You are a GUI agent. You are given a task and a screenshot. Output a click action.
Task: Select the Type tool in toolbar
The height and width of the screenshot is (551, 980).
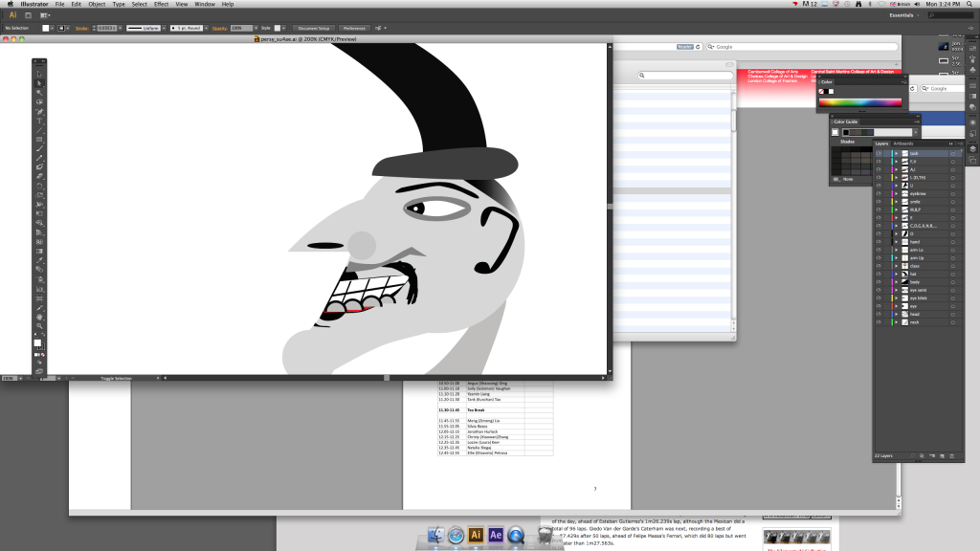[x=39, y=121]
